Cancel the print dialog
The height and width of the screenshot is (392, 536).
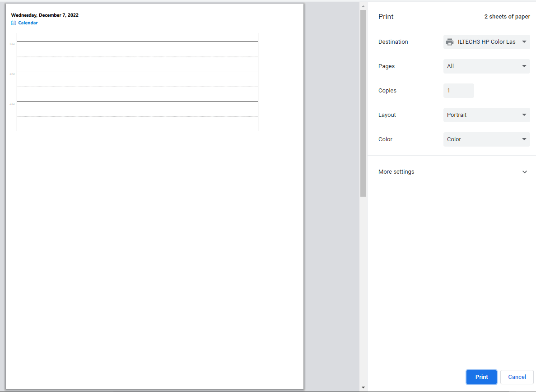[x=517, y=377]
